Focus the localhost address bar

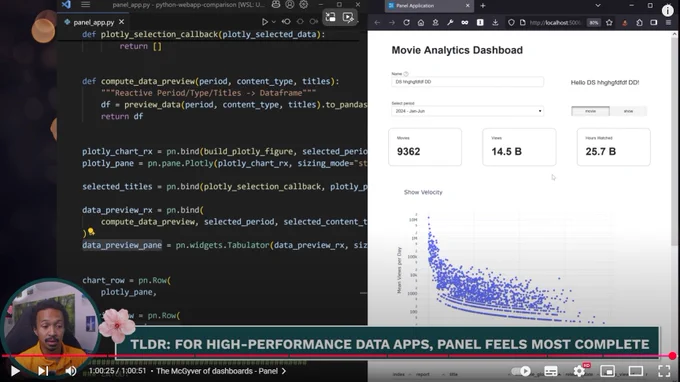coord(556,23)
